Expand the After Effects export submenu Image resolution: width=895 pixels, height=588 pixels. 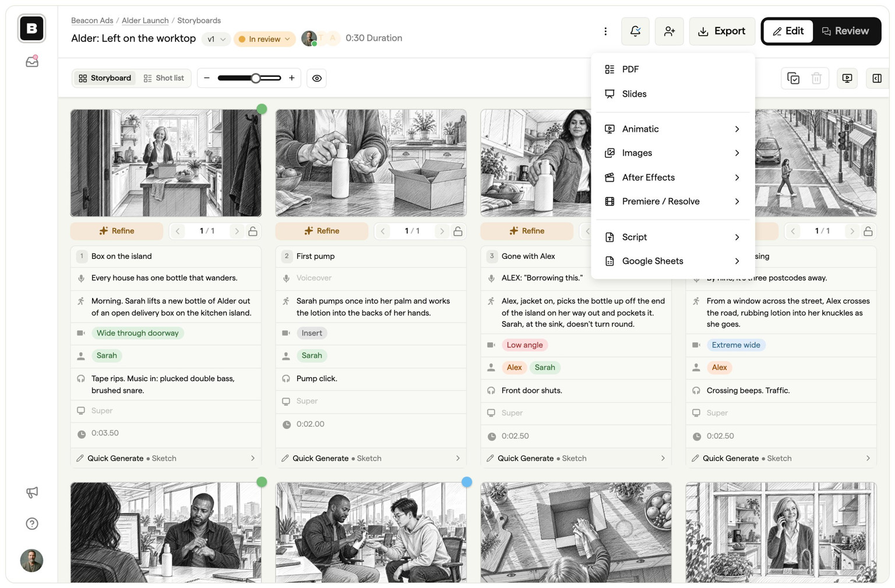click(672, 177)
